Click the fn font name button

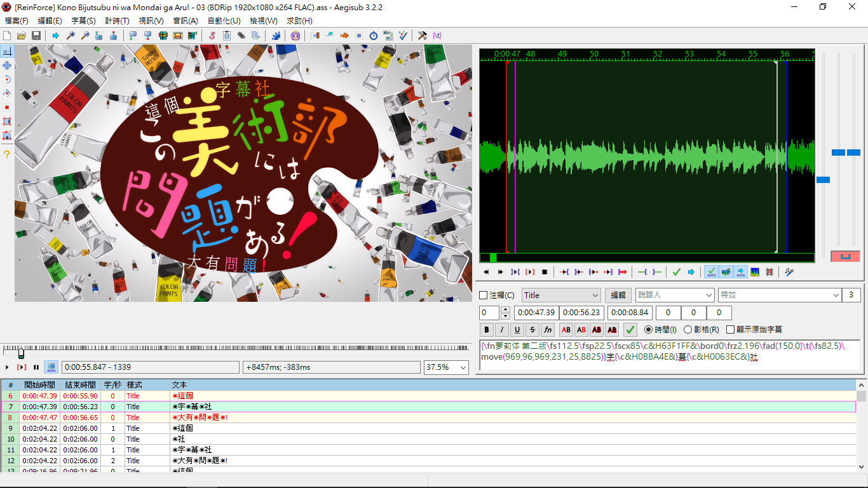coord(548,330)
